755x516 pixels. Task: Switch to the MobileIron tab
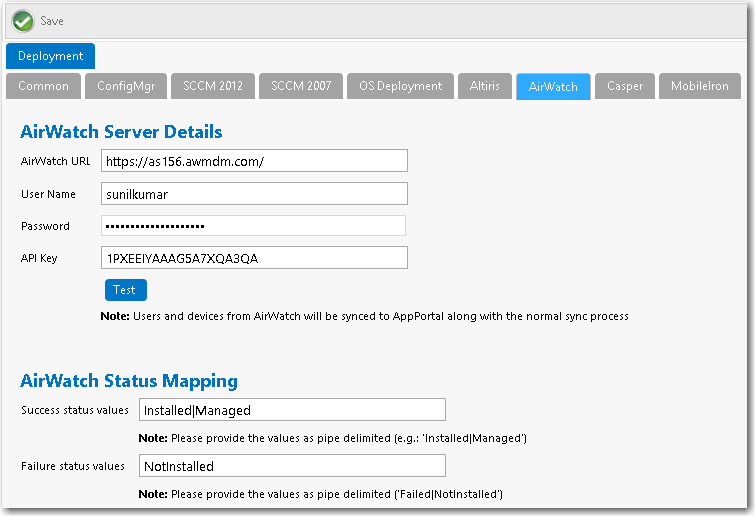[700, 86]
